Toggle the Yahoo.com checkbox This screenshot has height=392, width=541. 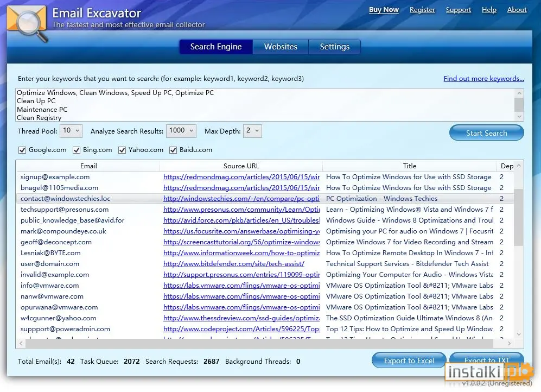122,150
